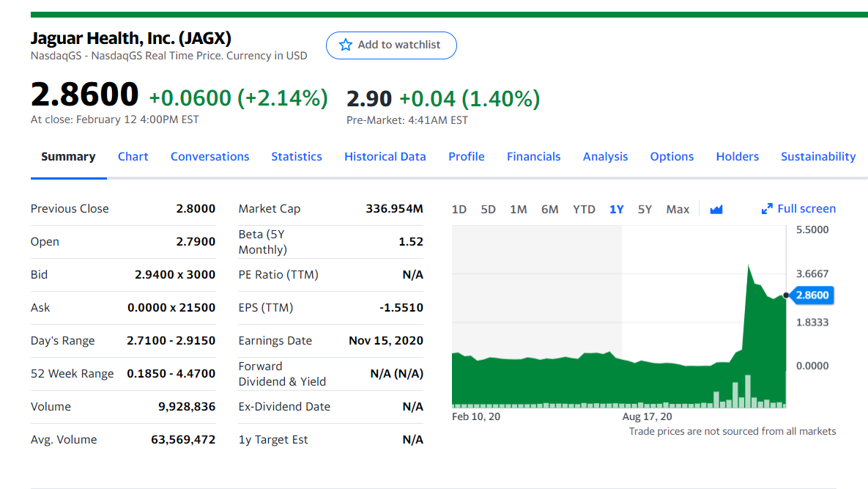This screenshot has height=489, width=868.
Task: View the Holders tab
Action: coord(738,157)
